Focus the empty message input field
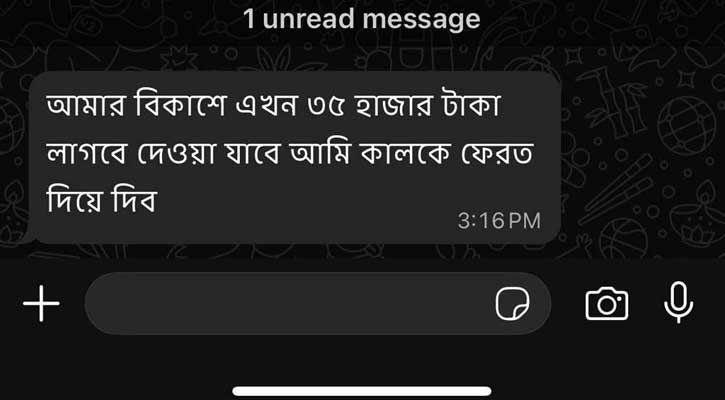The height and width of the screenshot is (400, 725). pyautogui.click(x=318, y=303)
